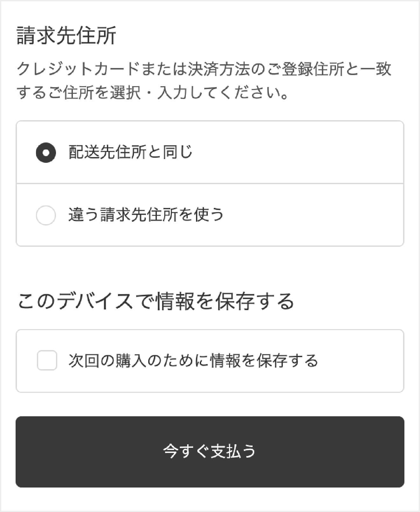
Task: Click the dark pay button area right of 今すぐ支払う text
Action: coord(331,452)
